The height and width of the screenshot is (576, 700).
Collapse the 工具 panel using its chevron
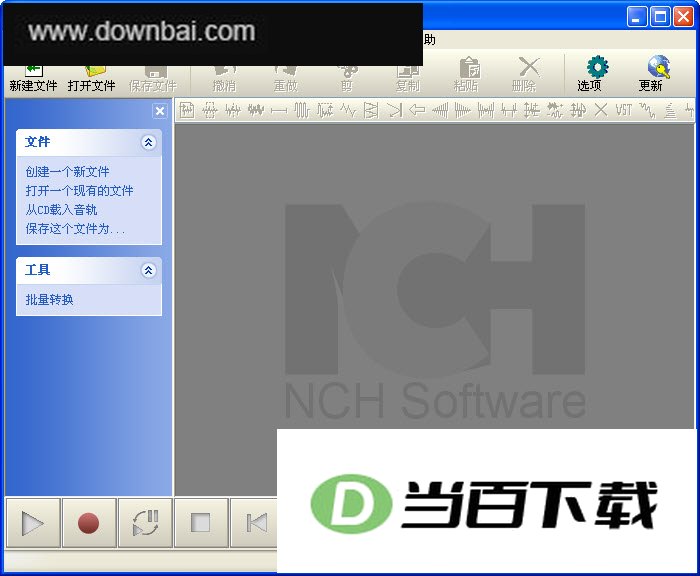coord(148,270)
